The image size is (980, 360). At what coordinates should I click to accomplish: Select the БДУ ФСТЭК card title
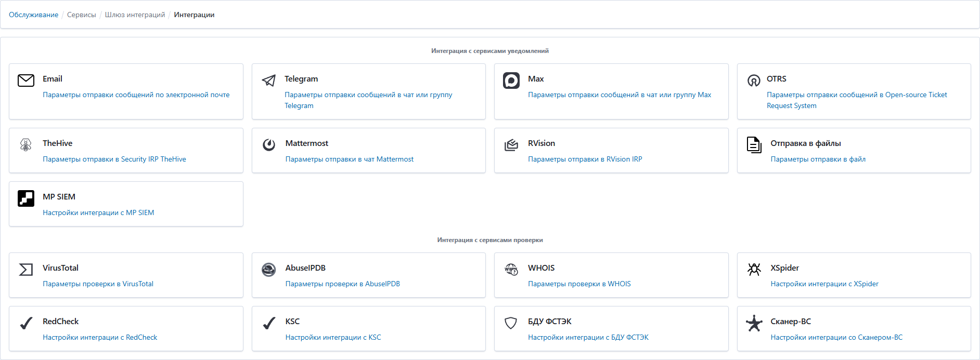(550, 321)
